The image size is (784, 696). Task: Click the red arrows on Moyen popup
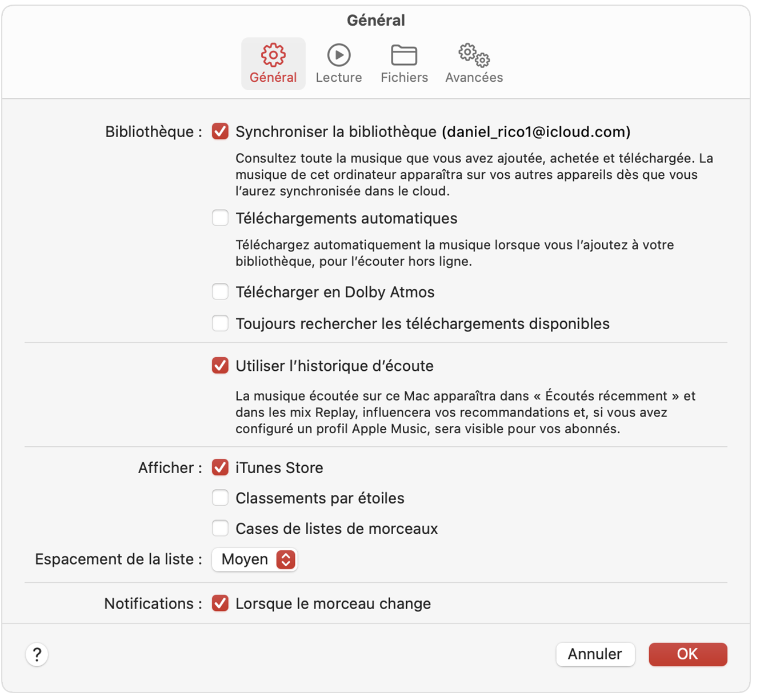286,559
